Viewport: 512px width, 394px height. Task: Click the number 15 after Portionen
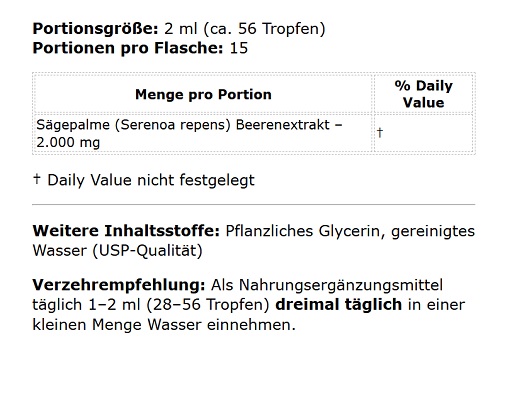click(239, 48)
